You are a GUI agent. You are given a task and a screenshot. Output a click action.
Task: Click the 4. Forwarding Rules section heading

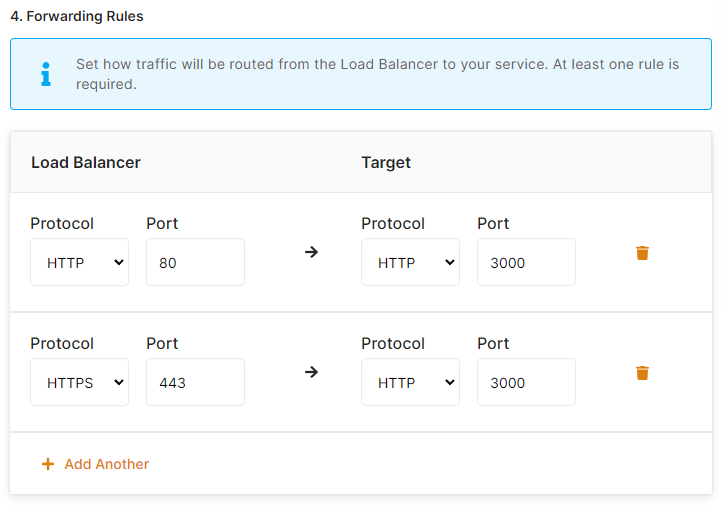[x=77, y=16]
